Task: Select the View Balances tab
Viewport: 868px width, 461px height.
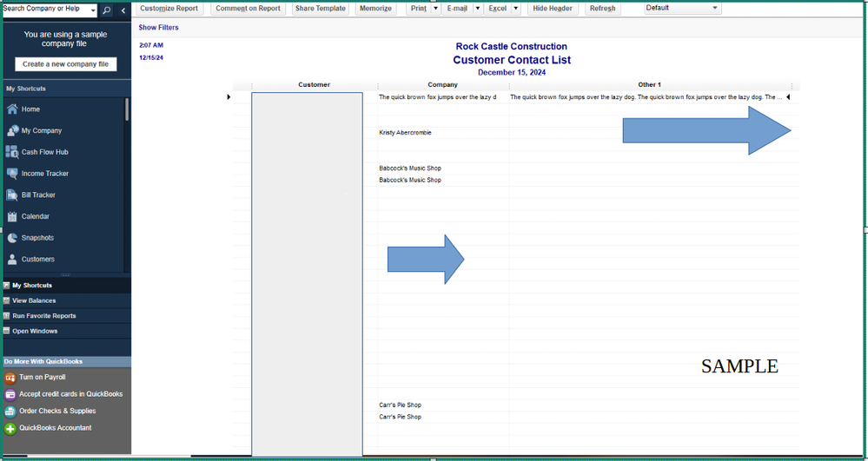Action: coord(66,300)
